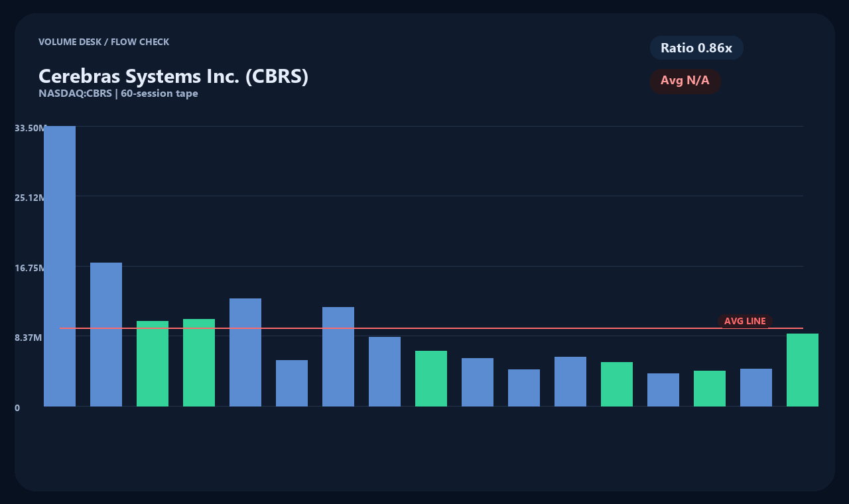
Task: Click the Cerebras Systems Inc. (CBRS) title
Action: [173, 76]
